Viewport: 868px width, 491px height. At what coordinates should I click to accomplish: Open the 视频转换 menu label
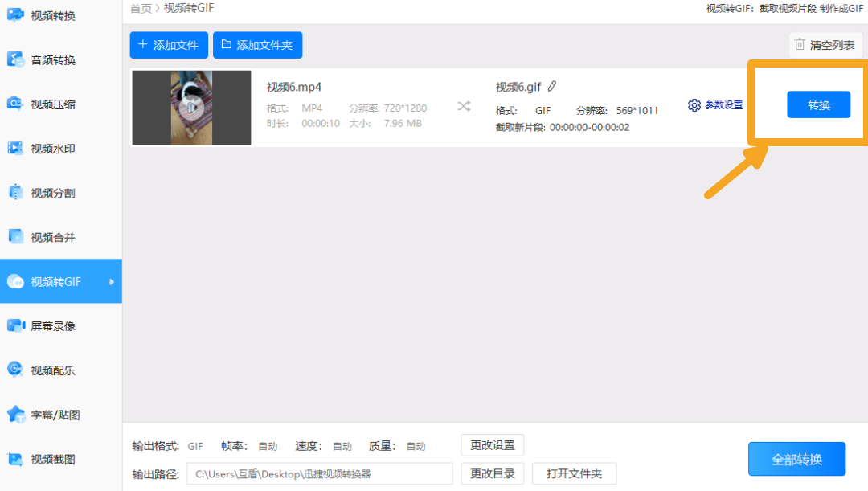(53, 16)
